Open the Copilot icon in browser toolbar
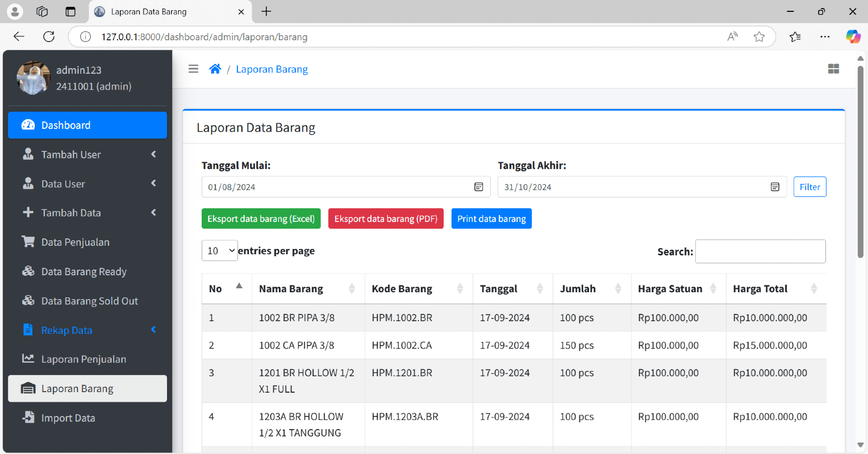The image size is (868, 454). [x=853, y=36]
